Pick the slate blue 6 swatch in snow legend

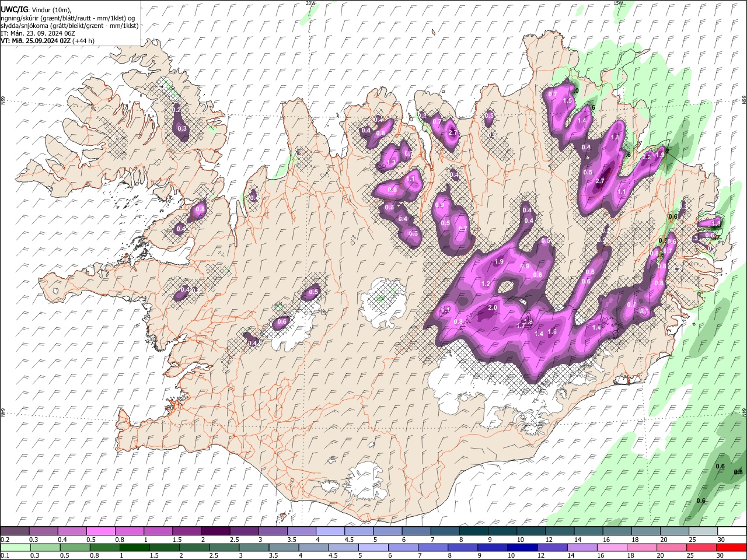[415, 531]
